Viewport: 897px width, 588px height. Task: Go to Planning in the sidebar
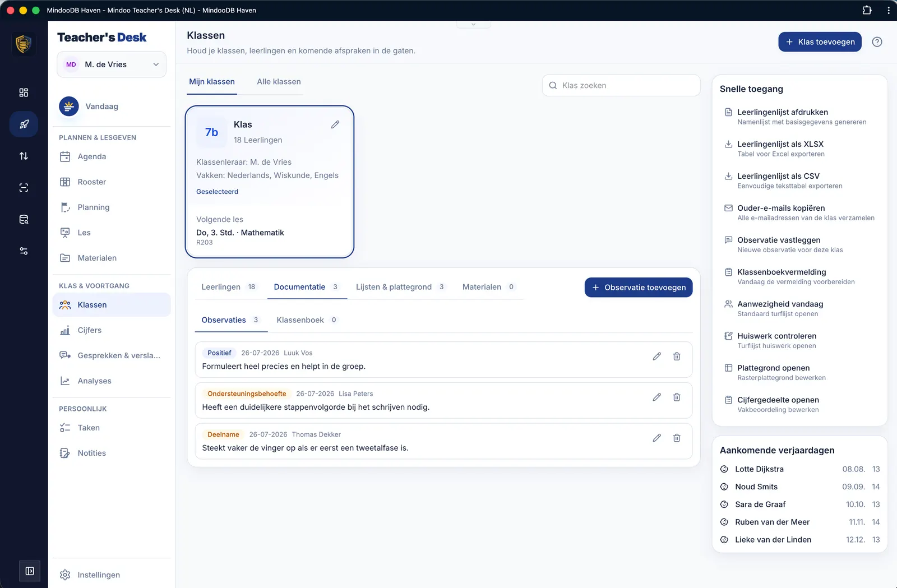[112, 207]
